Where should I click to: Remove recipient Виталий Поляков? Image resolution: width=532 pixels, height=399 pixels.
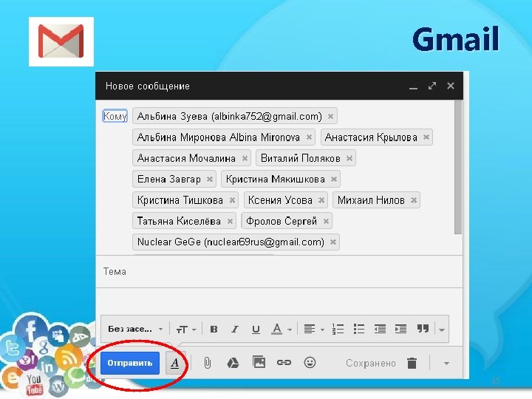pyautogui.click(x=349, y=158)
